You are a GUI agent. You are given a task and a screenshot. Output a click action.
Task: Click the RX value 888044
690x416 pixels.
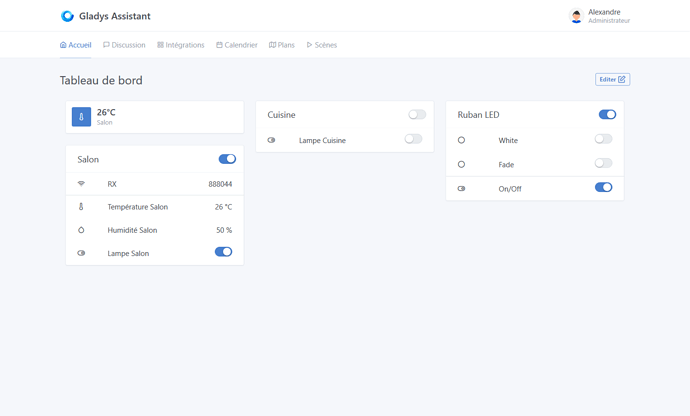click(x=220, y=184)
